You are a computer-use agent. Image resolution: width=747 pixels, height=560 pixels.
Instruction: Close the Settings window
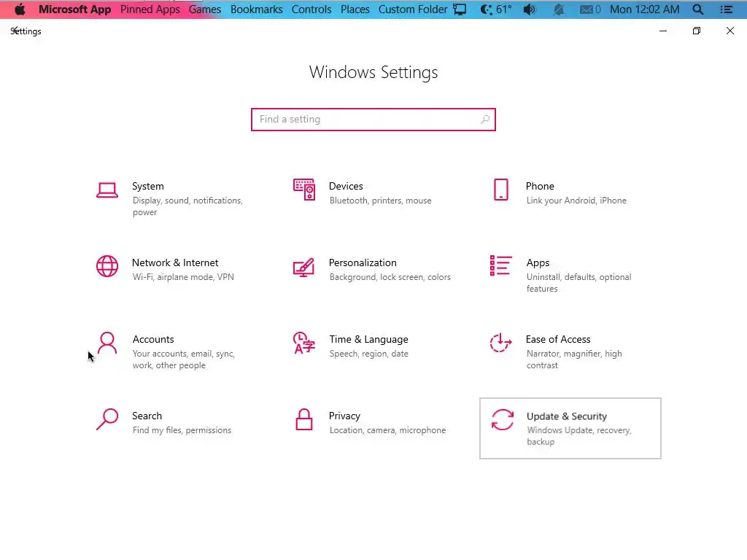729,31
